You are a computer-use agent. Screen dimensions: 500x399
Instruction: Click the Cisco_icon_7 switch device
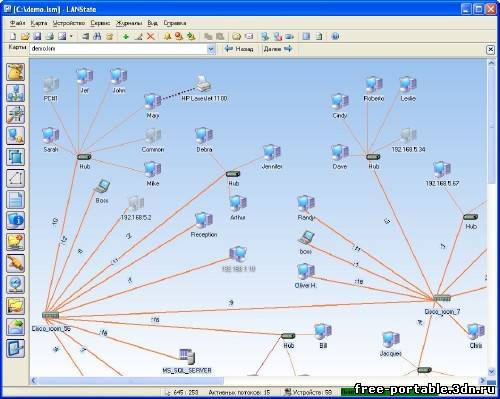[x=442, y=298]
